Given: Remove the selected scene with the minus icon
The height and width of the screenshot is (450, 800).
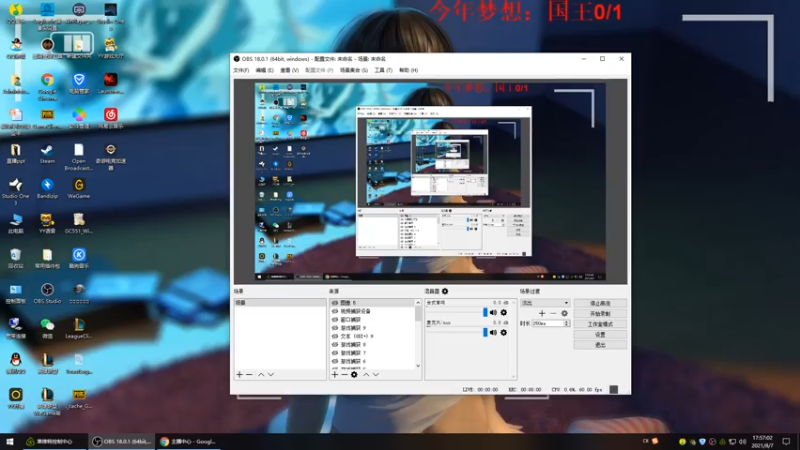Looking at the screenshot, I should coord(249,374).
